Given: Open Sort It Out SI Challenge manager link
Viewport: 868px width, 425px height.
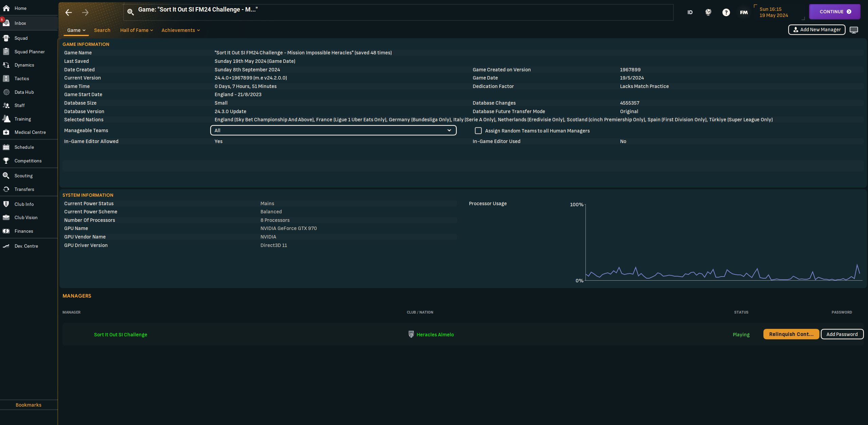Looking at the screenshot, I should click(x=121, y=335).
